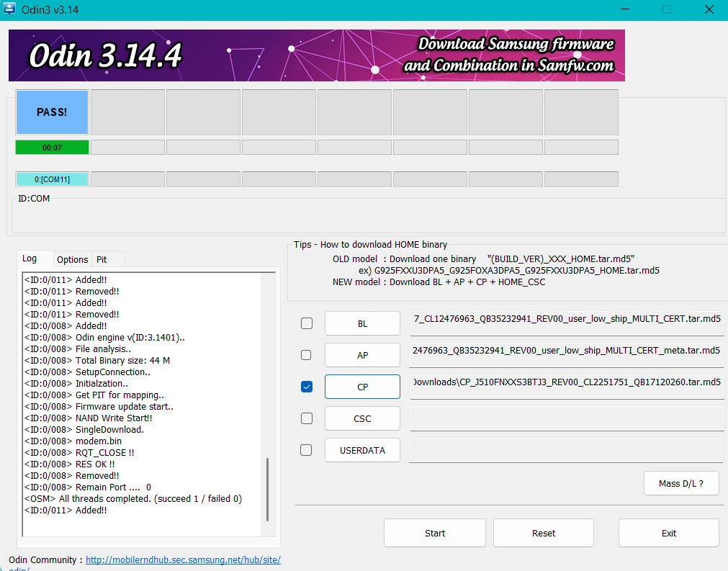Screen dimensions: 728x571
Task: Exit Odin using the Exit button
Action: (x=668, y=533)
